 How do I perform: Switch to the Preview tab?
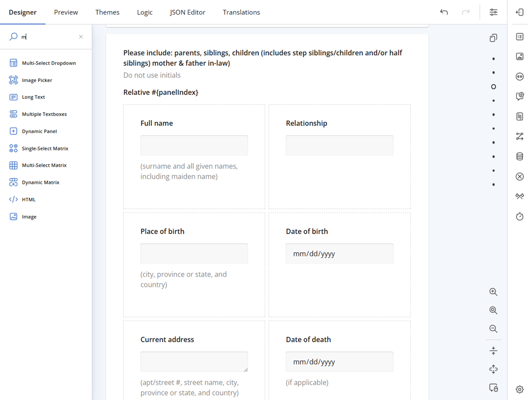pyautogui.click(x=66, y=12)
